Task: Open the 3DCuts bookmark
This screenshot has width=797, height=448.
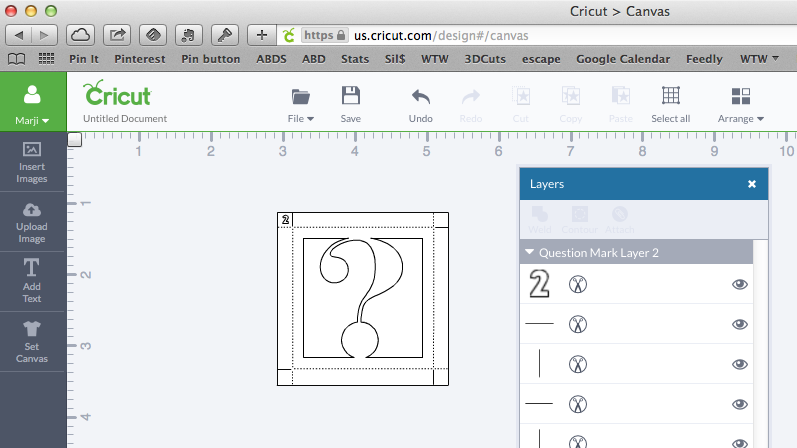Action: tap(485, 59)
